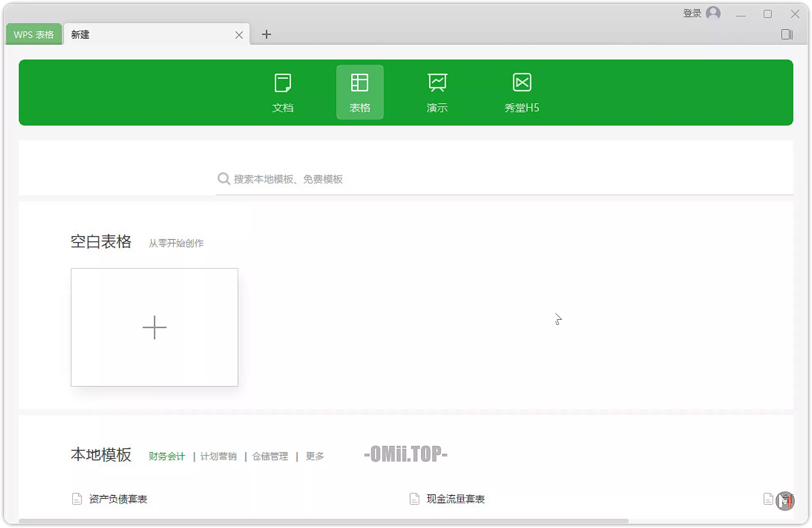Click the 从零开始创作 subtitle
Viewport: 812px width, 528px height.
[x=176, y=243]
